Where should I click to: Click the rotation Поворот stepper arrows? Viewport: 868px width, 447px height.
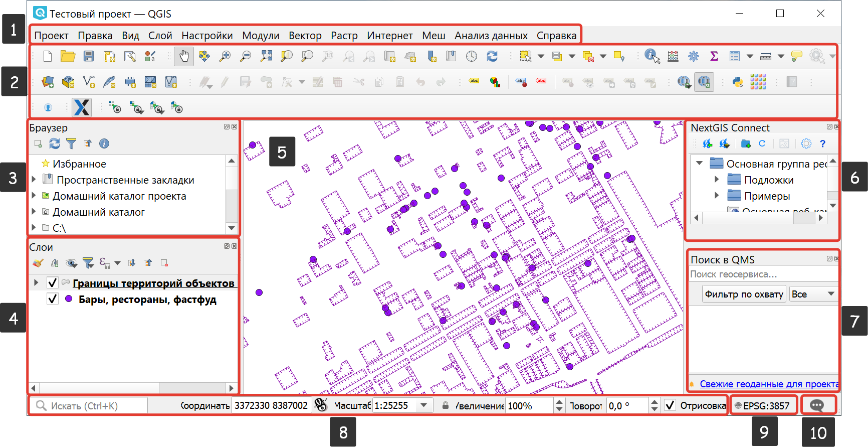click(x=654, y=405)
